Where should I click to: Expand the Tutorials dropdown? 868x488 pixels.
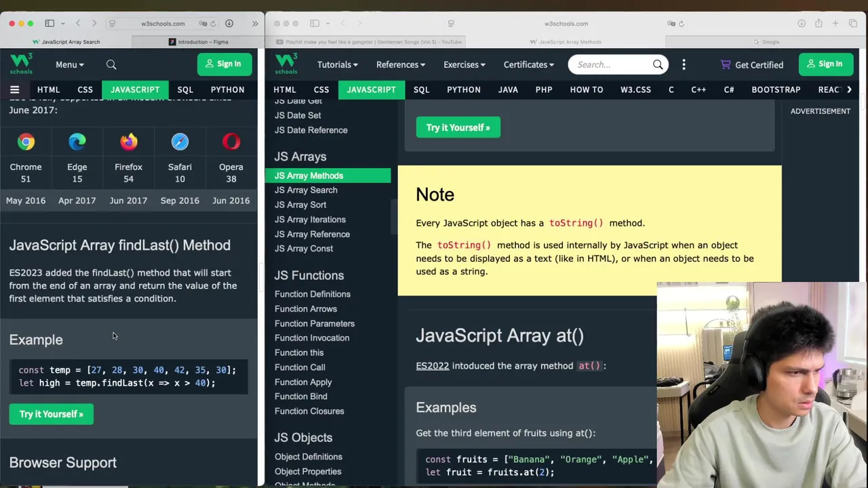tap(337, 64)
